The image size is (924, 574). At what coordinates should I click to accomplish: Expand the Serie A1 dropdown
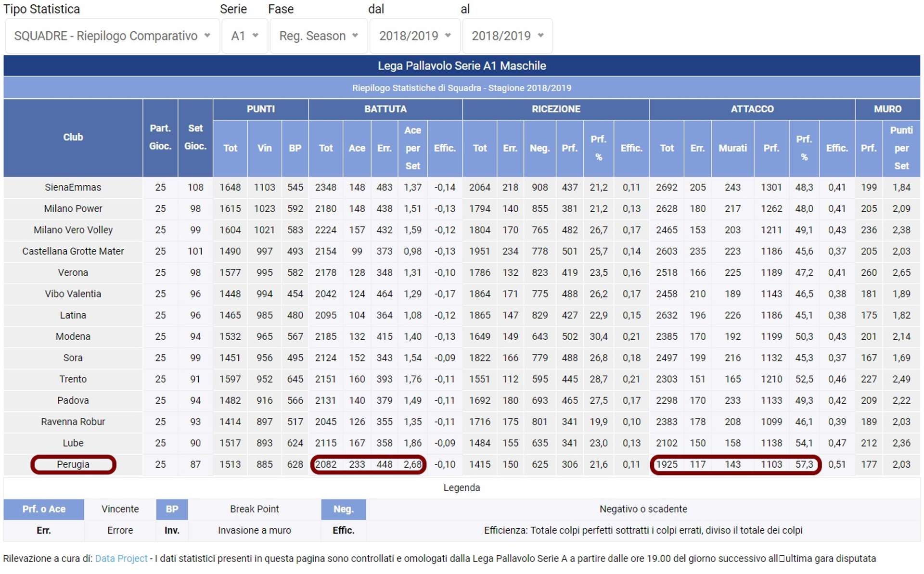tap(244, 36)
